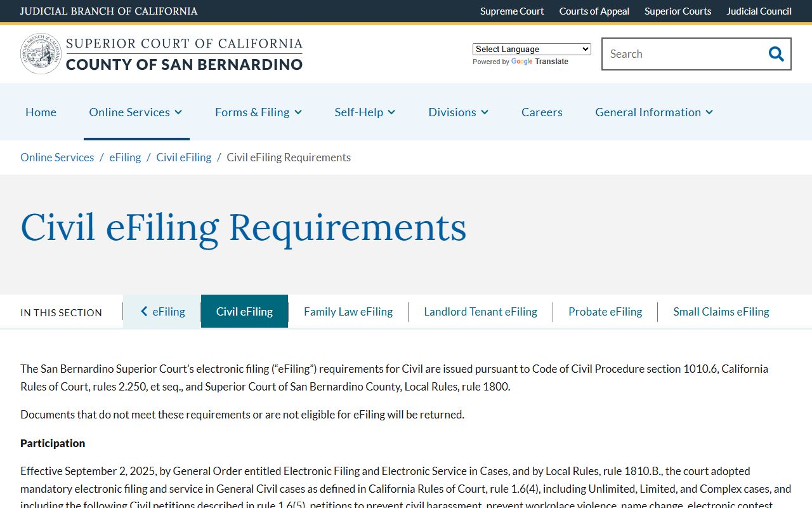Switch to Family Law eFiling tab

coord(348,311)
